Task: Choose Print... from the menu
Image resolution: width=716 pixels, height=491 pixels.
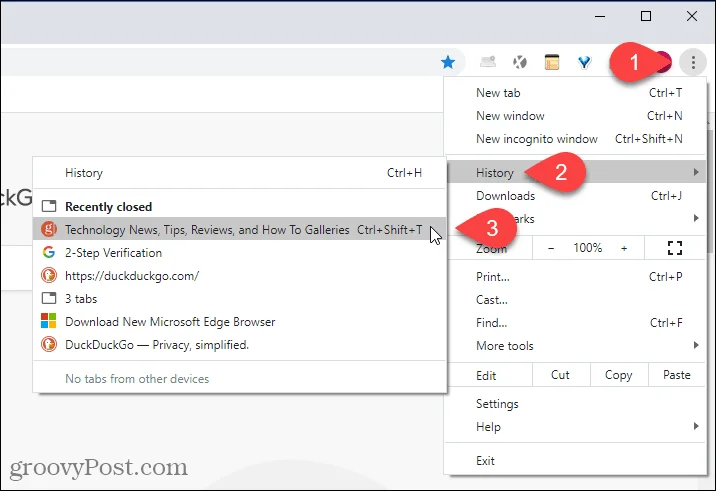Action: (576, 277)
